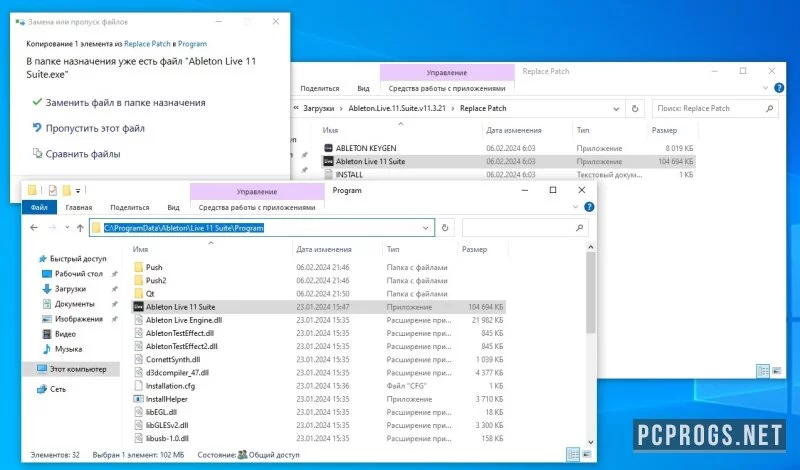The width and height of the screenshot is (800, 470).
Task: Select Этот компьютер in navigation pane
Action: pyautogui.click(x=71, y=369)
